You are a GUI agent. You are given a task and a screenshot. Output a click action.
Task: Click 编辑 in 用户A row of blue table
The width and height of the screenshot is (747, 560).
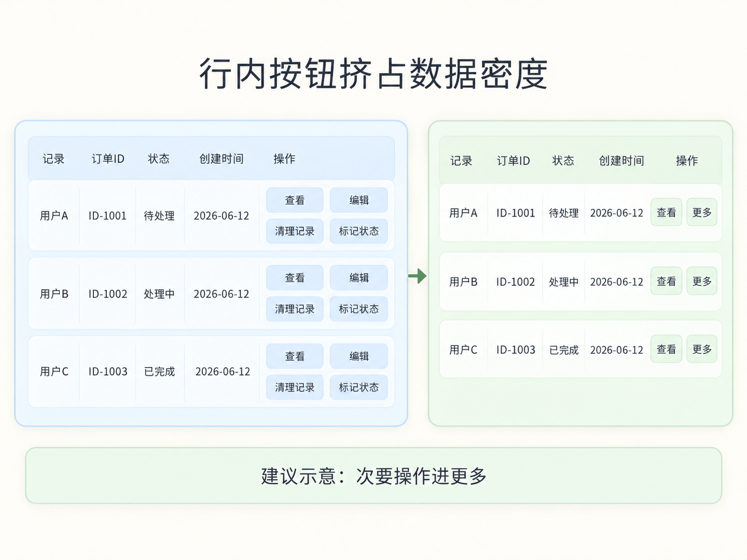click(x=359, y=200)
